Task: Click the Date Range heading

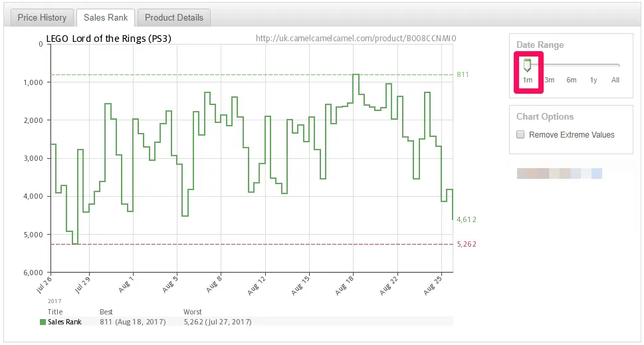Action: point(540,45)
